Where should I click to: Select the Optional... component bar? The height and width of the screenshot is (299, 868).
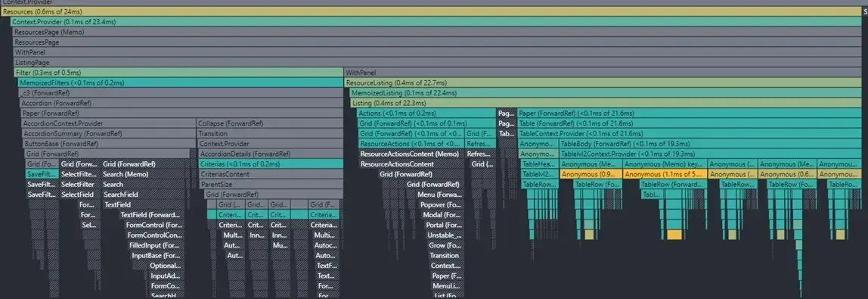pos(166,265)
